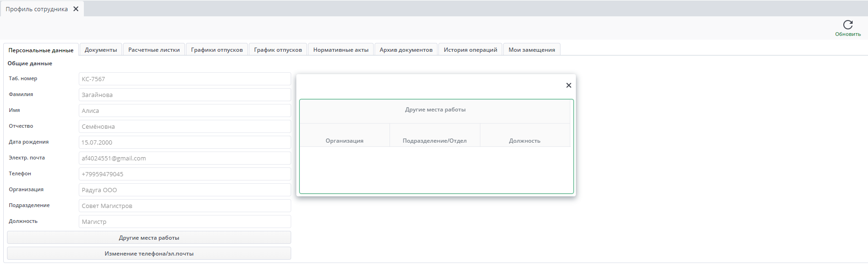Click the Обновить refresh icon

coord(847,25)
